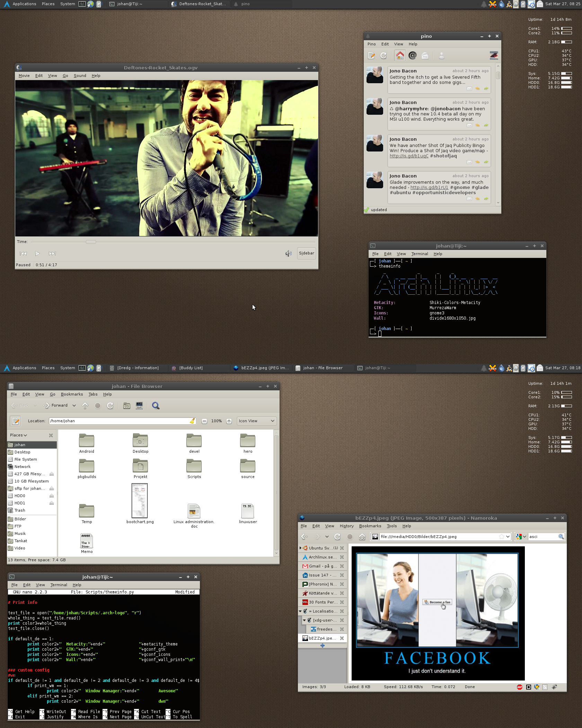Close the Archlinux.se... tab
Viewport: 582px width, 728px height.
tap(342, 557)
